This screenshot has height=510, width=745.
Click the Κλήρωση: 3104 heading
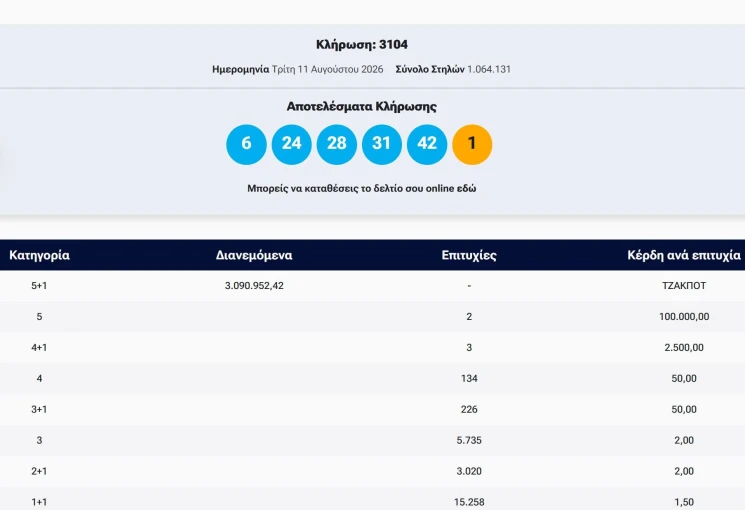(x=362, y=45)
